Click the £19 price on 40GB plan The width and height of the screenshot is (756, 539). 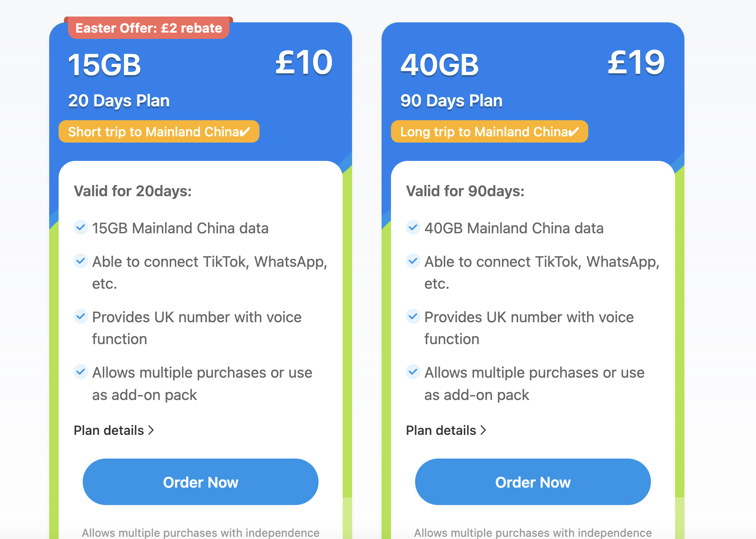click(x=636, y=63)
